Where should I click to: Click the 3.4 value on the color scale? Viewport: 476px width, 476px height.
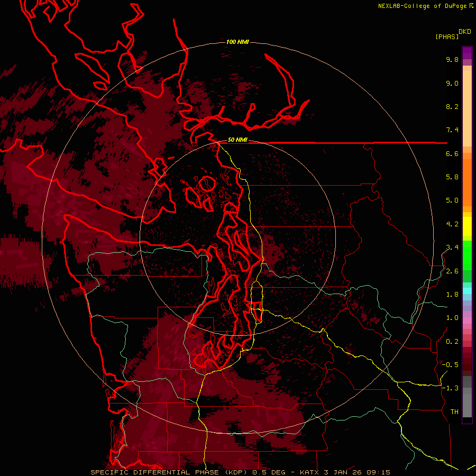[452, 248]
